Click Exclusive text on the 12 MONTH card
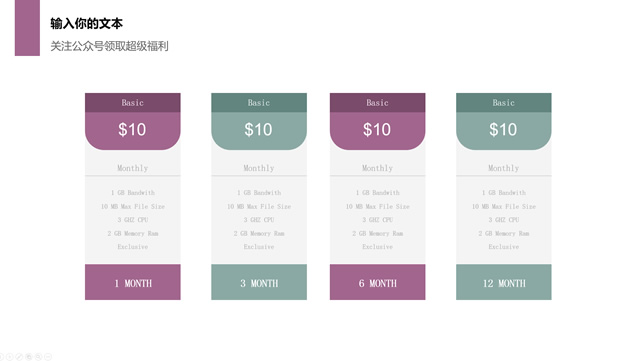Image resolution: width=635 pixels, height=361 pixels. pyautogui.click(x=503, y=247)
